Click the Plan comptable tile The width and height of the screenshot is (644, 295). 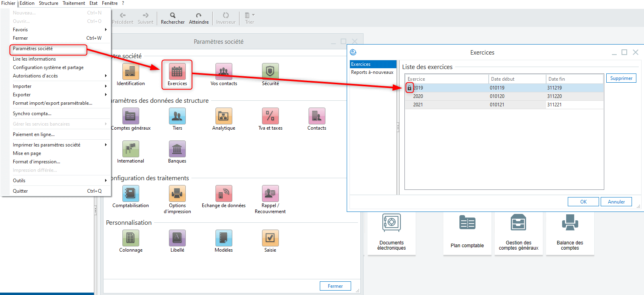467,233
